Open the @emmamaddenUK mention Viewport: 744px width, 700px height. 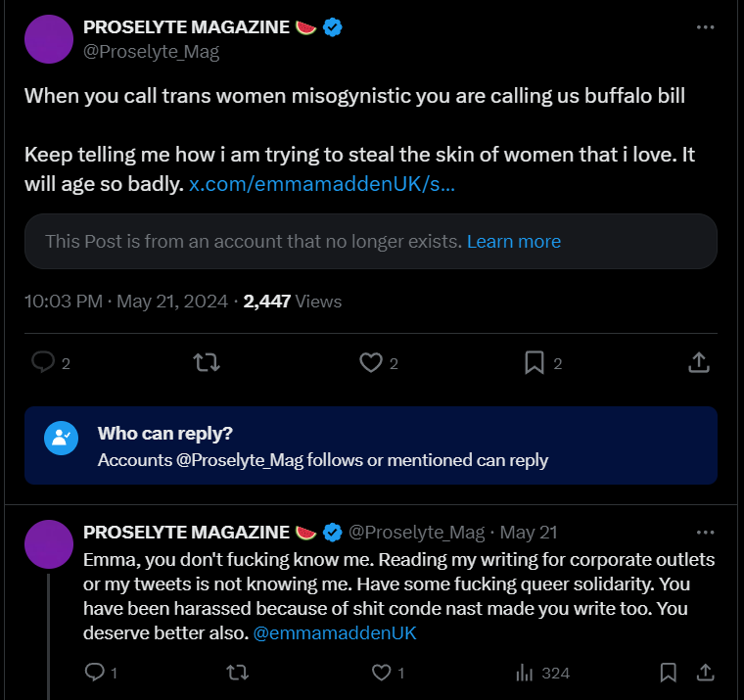click(335, 633)
